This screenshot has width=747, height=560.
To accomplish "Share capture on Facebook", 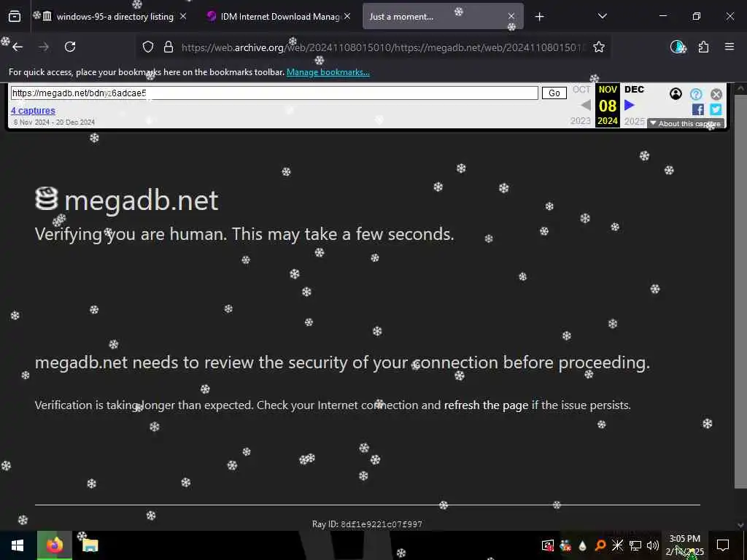I will [698, 109].
